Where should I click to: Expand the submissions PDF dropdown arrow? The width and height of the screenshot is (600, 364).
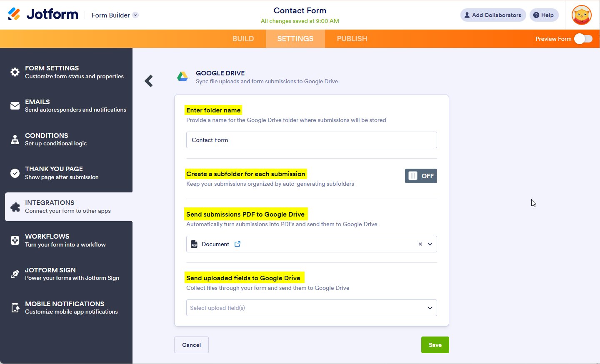[x=430, y=244]
